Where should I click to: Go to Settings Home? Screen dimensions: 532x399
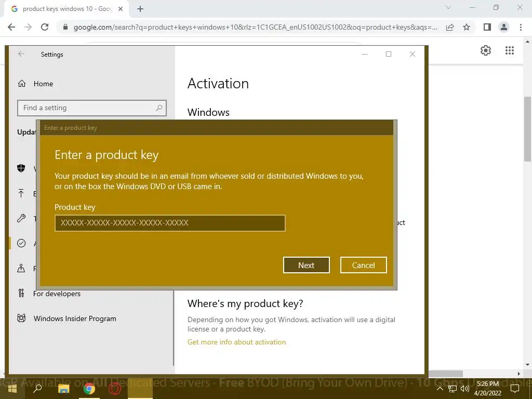coord(43,84)
